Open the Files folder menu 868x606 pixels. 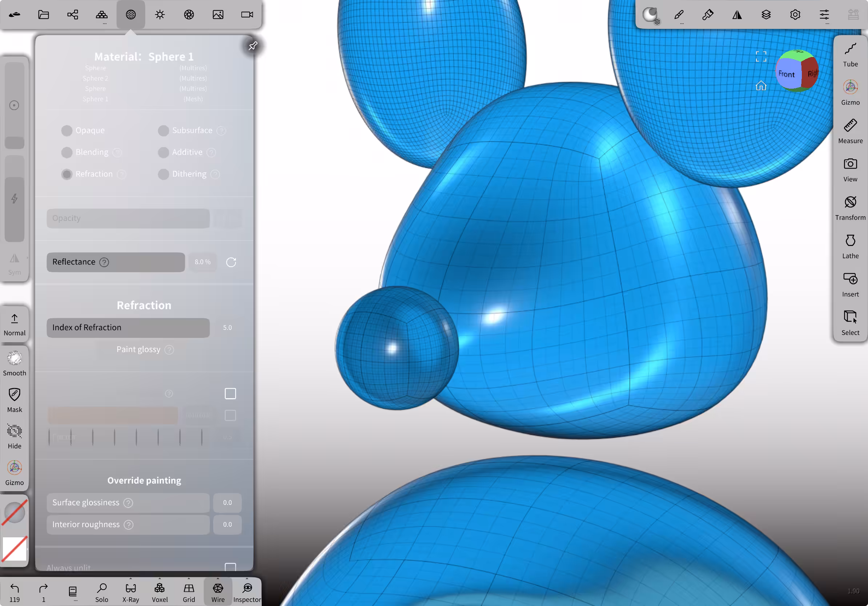[x=44, y=15]
